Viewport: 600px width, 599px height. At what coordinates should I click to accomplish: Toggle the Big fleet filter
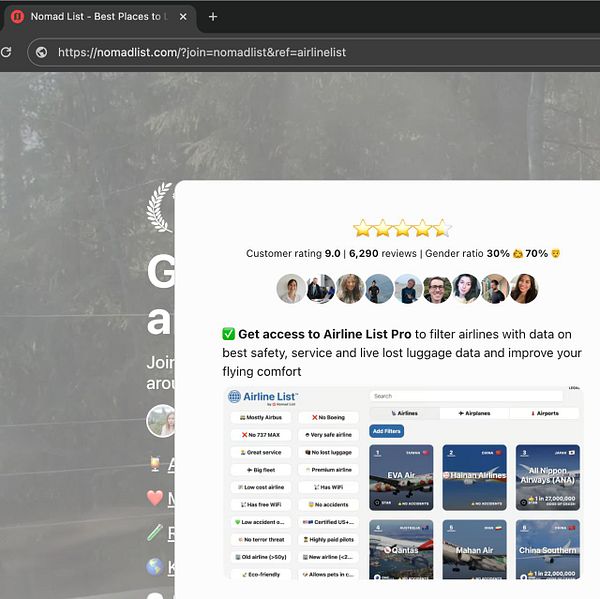tap(261, 470)
